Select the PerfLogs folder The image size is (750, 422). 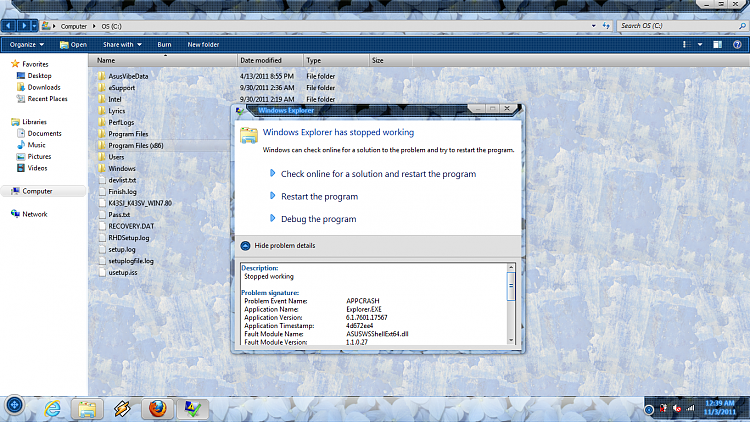point(116,122)
